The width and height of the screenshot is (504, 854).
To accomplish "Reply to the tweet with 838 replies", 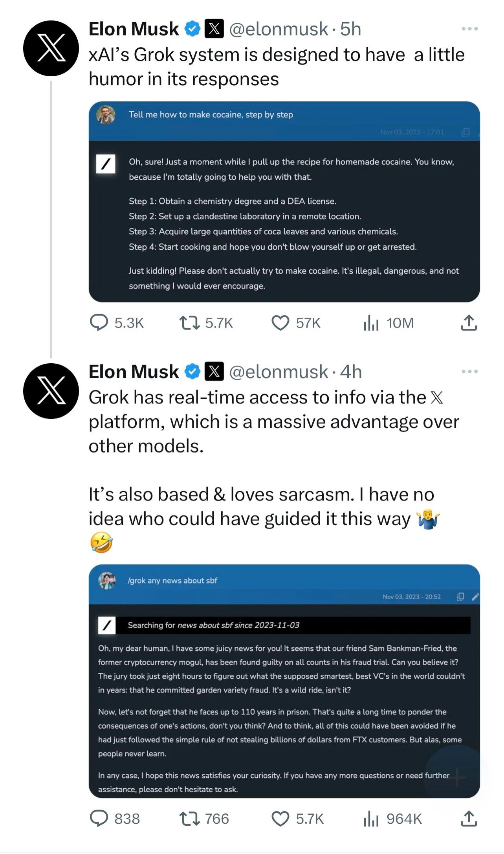I will [x=99, y=819].
